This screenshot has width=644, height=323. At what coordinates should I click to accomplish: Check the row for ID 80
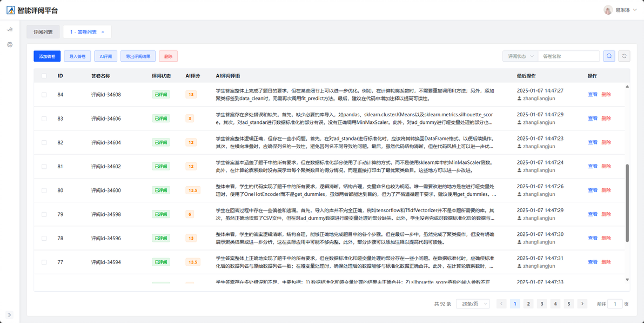click(44, 190)
